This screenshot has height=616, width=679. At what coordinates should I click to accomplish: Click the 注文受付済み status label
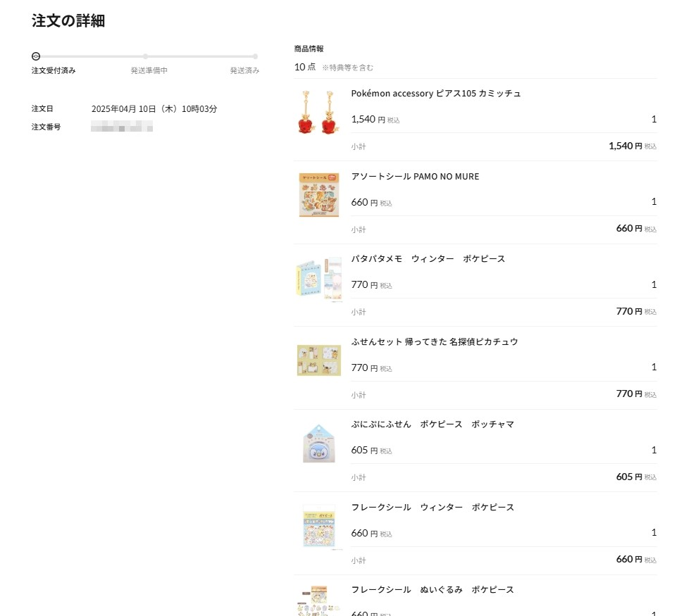coord(54,70)
